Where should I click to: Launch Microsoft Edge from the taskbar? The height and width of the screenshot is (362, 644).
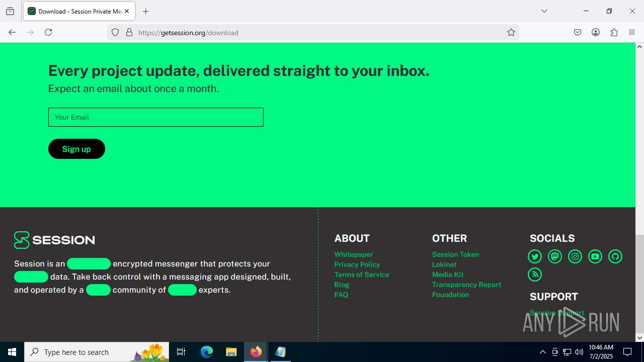[x=207, y=352]
